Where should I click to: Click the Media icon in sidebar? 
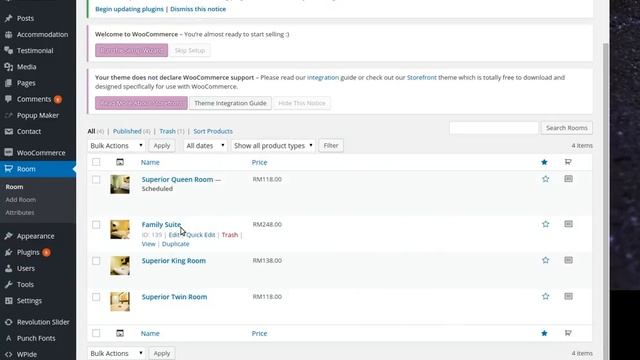9,67
